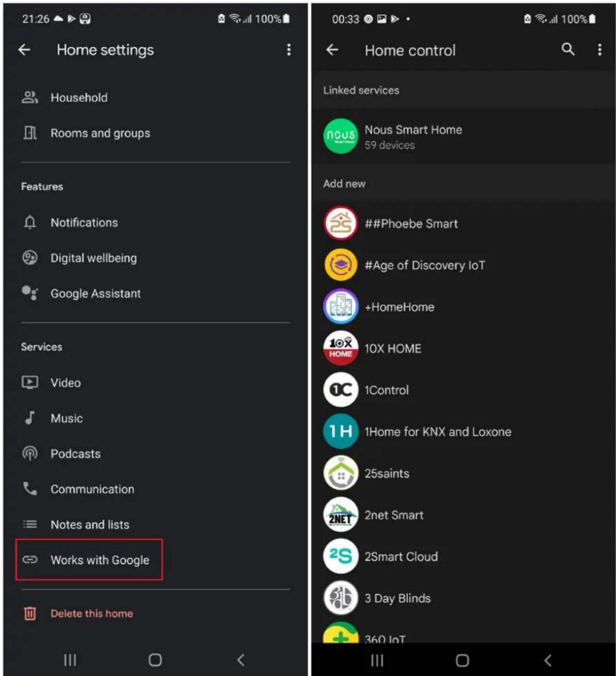Tap the Android recent apps button on left phone
The width and height of the screenshot is (616, 676).
(x=70, y=660)
